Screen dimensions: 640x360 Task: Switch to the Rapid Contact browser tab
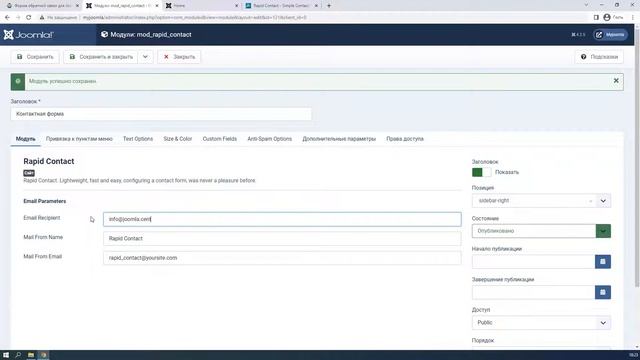click(x=282, y=6)
